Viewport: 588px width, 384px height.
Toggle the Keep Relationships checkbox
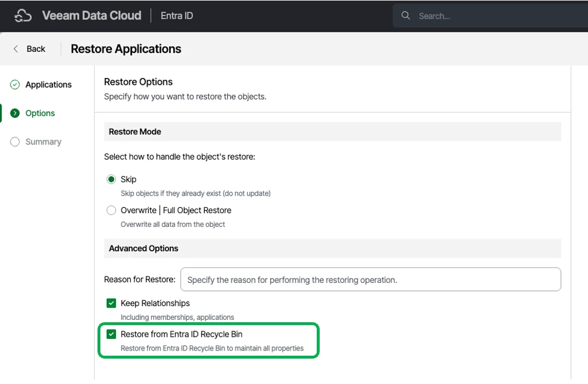(111, 303)
